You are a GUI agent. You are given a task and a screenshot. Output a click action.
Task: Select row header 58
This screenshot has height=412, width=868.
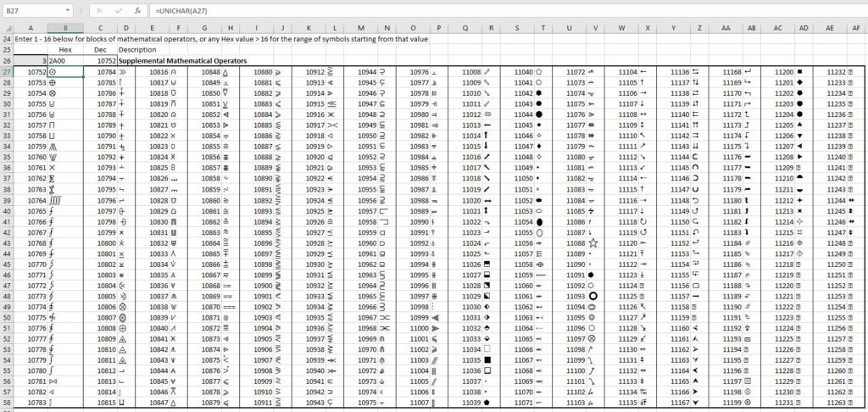[7, 402]
